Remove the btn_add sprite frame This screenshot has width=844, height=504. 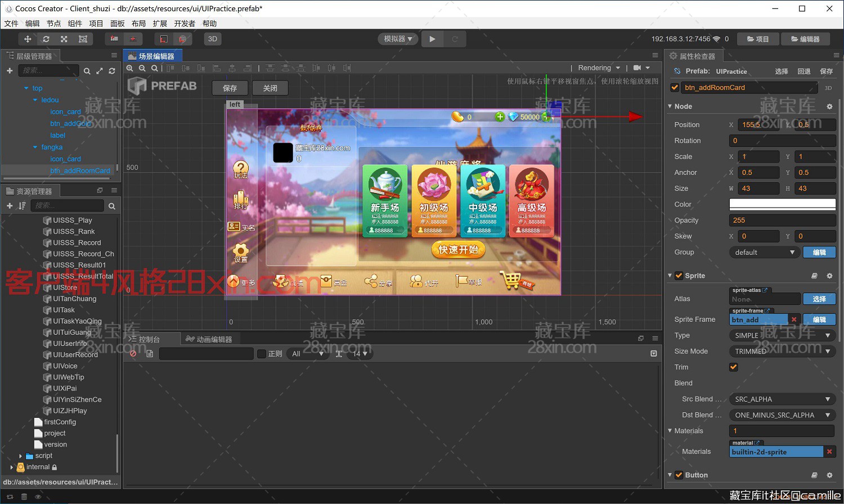click(x=794, y=319)
